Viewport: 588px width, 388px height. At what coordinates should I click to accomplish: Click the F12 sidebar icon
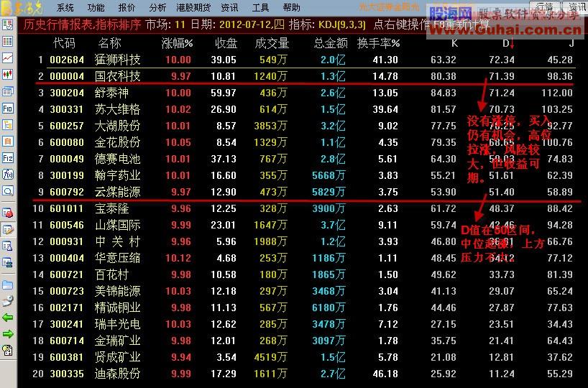click(x=7, y=158)
